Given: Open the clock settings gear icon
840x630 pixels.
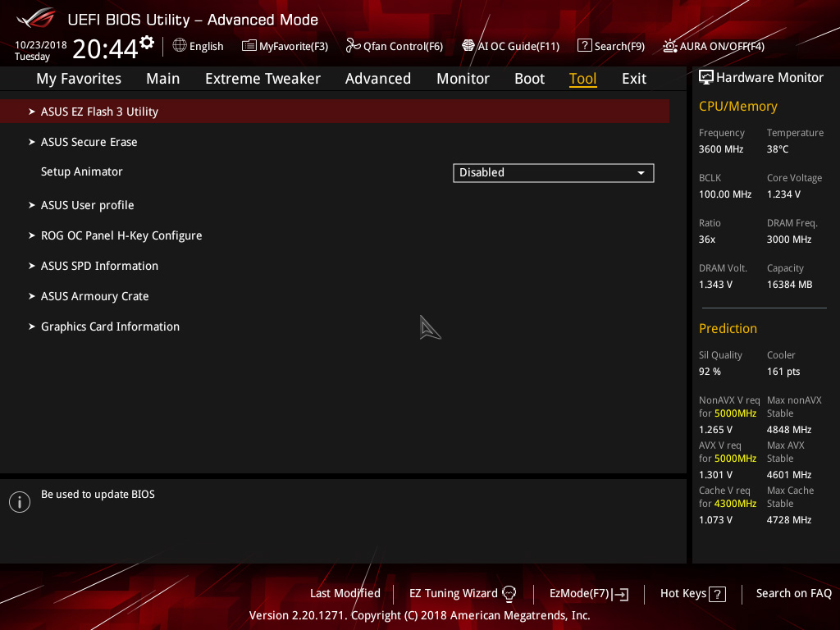Looking at the screenshot, I should point(147,42).
